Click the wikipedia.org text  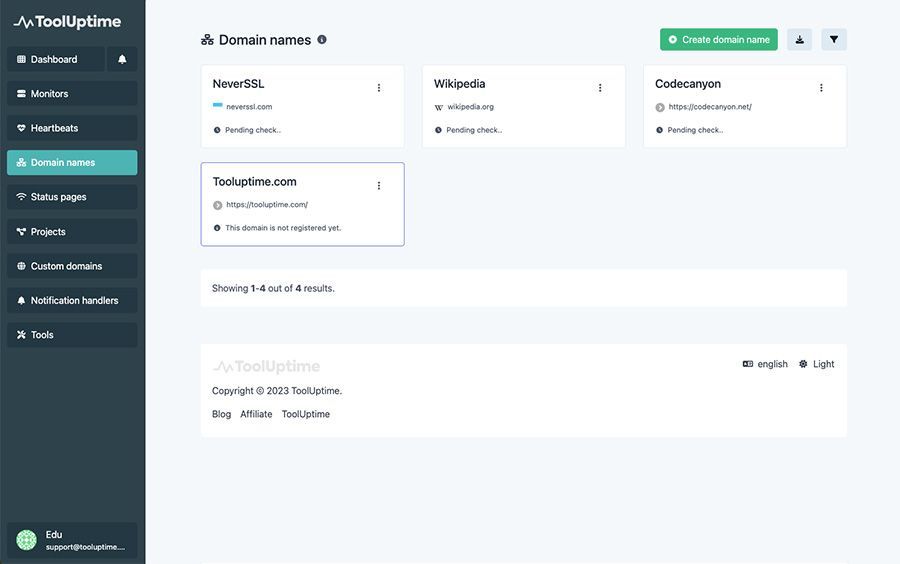click(471, 107)
